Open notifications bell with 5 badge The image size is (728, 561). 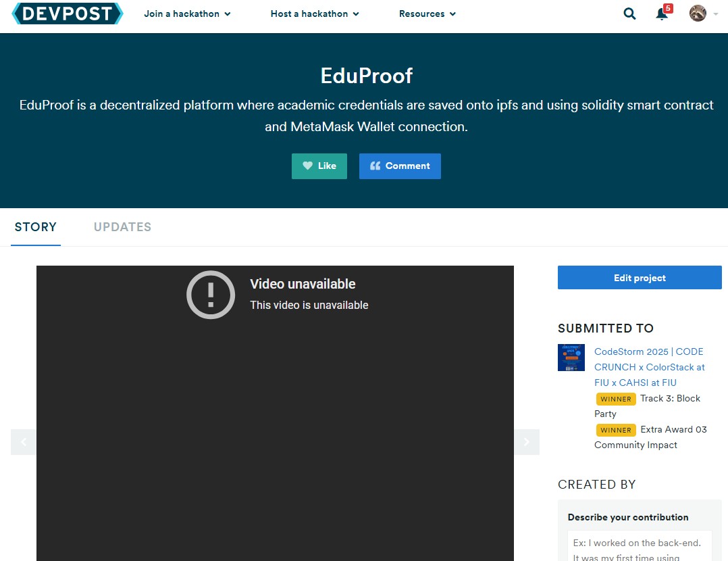[x=663, y=13]
